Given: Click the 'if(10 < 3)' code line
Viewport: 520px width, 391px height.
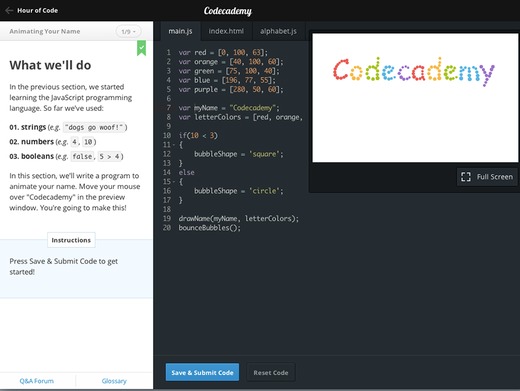Looking at the screenshot, I should coord(198,136).
